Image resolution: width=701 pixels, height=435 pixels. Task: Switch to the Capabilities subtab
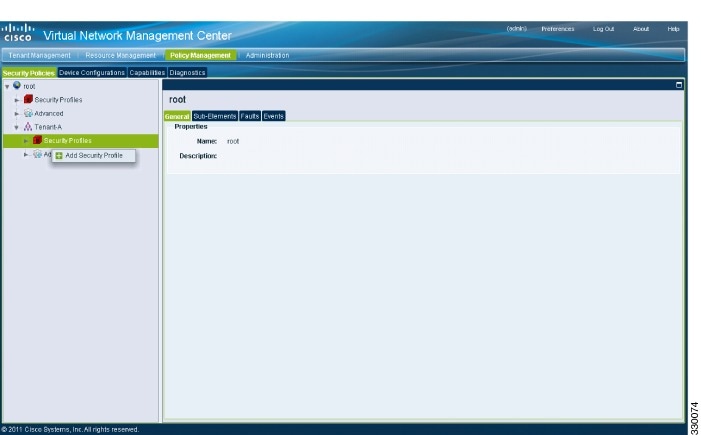147,72
